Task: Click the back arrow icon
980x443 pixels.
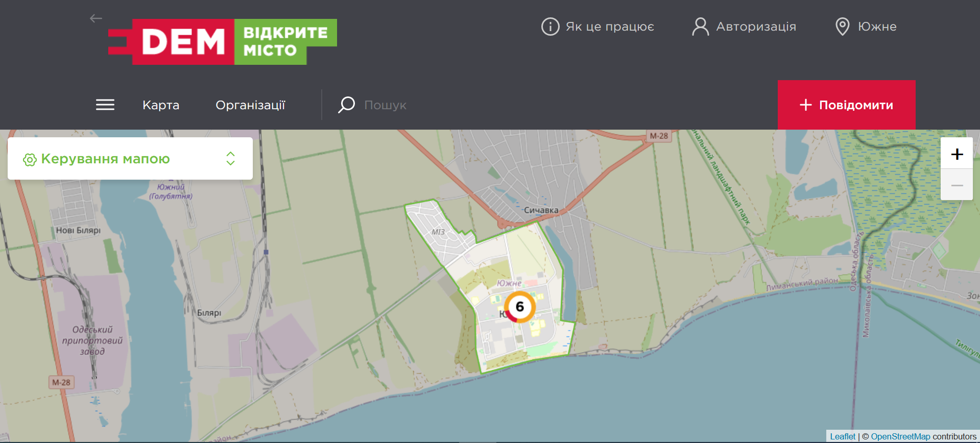Action: [96, 19]
